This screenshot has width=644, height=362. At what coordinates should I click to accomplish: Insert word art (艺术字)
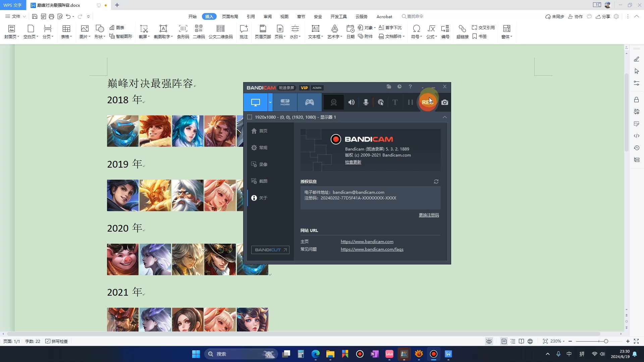click(x=334, y=32)
